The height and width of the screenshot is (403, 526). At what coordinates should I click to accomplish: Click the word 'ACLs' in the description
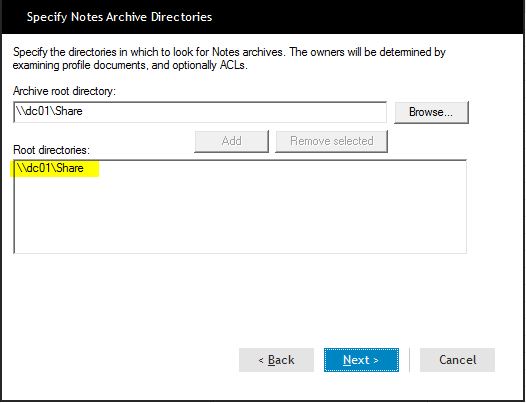click(232, 65)
